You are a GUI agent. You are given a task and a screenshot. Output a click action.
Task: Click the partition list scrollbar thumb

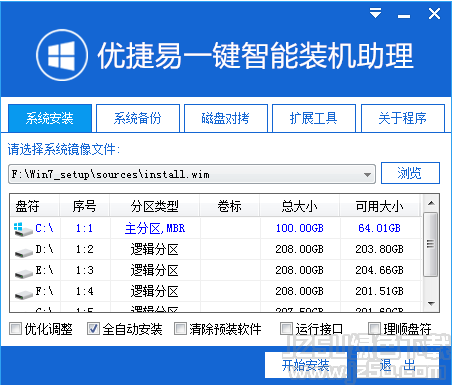430,244
